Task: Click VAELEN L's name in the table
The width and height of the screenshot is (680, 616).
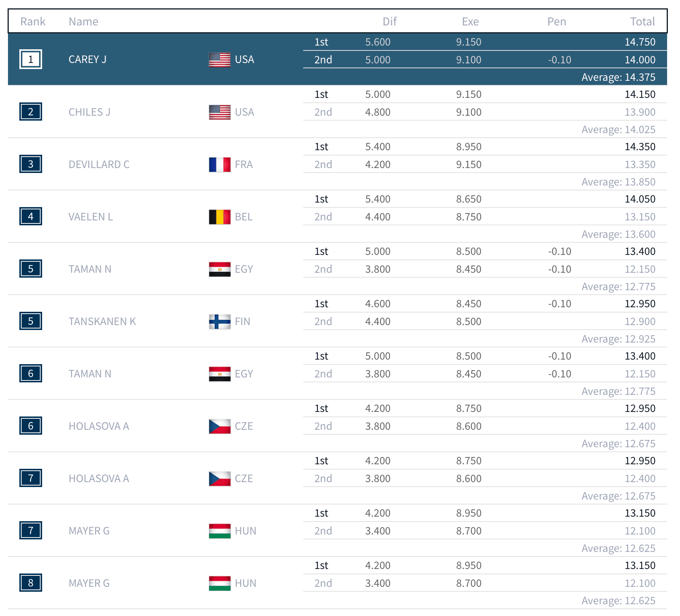Action: click(90, 217)
